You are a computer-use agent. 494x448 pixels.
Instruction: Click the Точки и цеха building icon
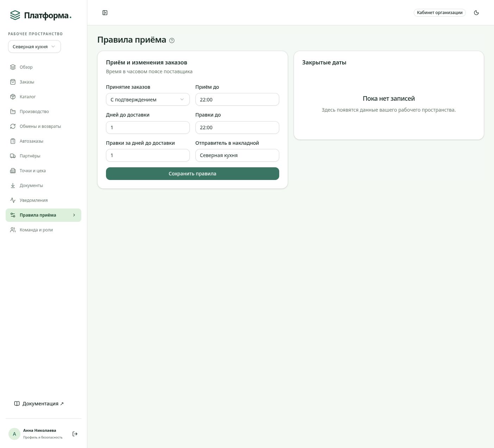[13, 170]
